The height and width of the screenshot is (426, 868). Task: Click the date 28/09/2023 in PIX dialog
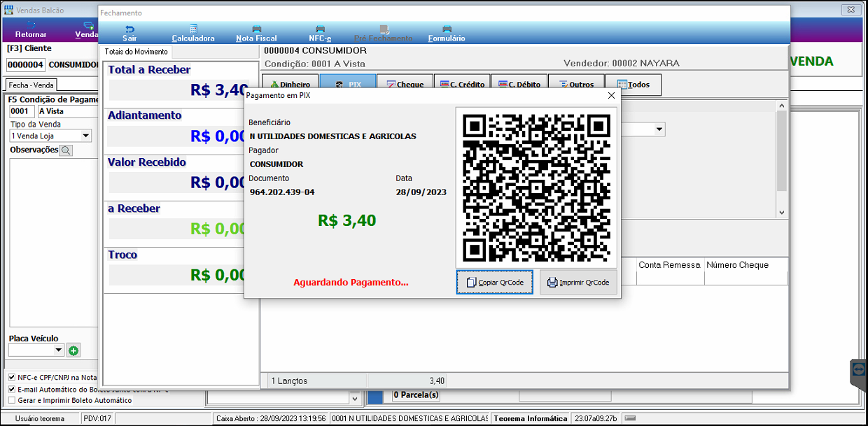tap(421, 192)
